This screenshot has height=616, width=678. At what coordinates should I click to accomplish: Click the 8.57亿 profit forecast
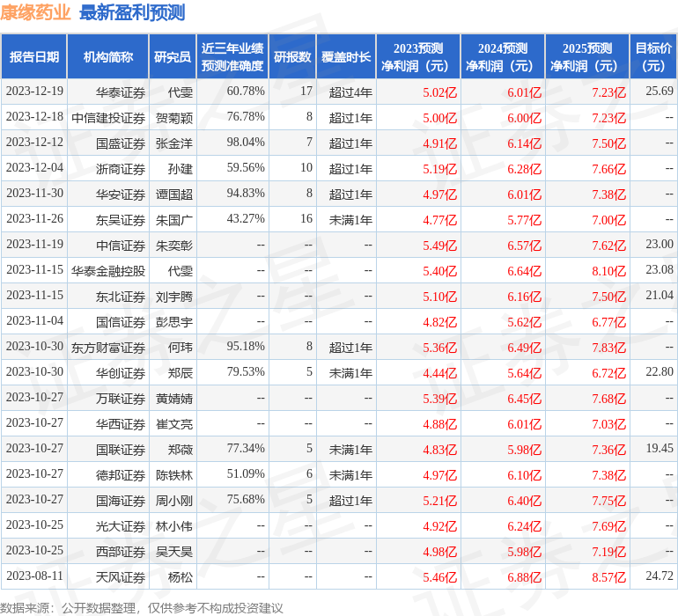coord(608,577)
